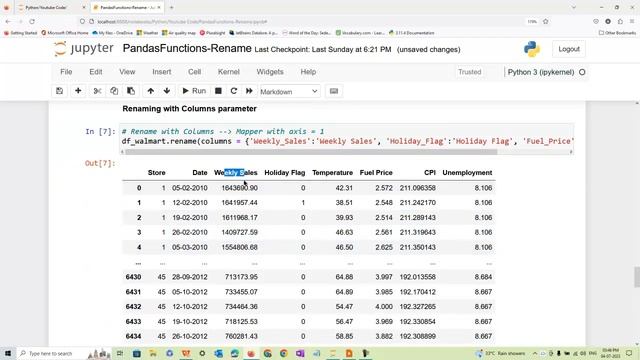Click the date 19-02-2010

[x=190, y=218]
